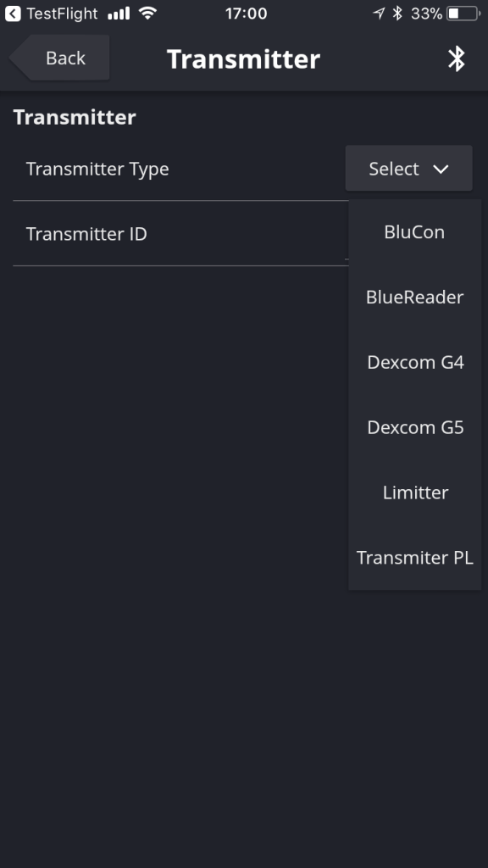Viewport: 488px width, 868px height.
Task: Tap the Transmitter ID row
Action: tap(181, 234)
